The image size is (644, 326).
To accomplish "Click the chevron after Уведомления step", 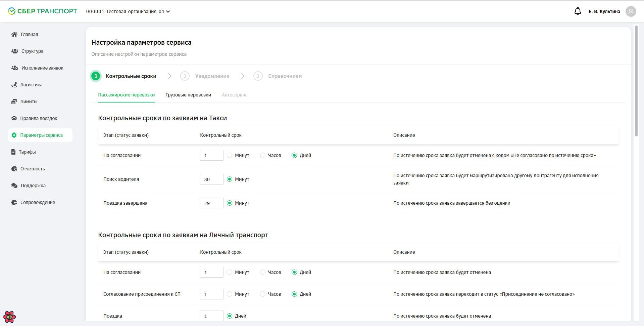I will [x=243, y=76].
